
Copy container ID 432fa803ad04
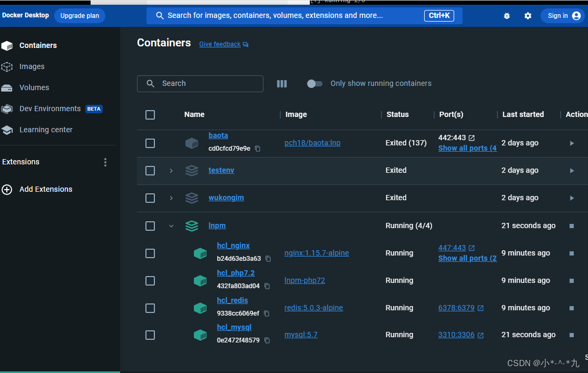(267, 286)
